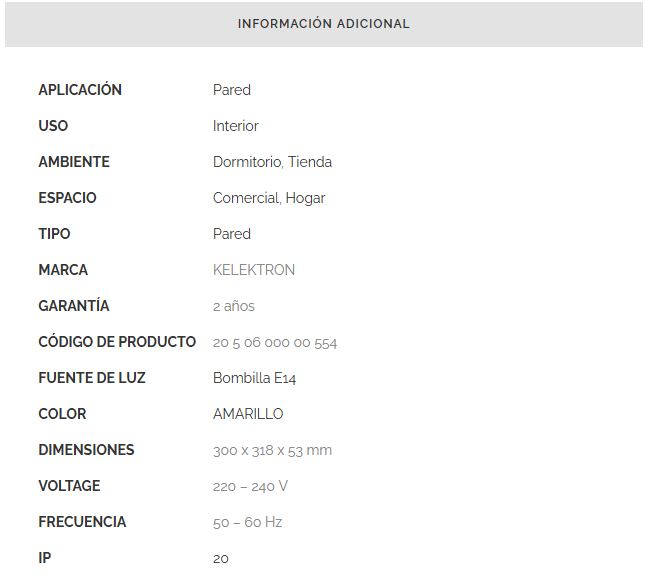This screenshot has width=648, height=583.
Task: Open the Hogar espacio link
Action: tap(305, 198)
